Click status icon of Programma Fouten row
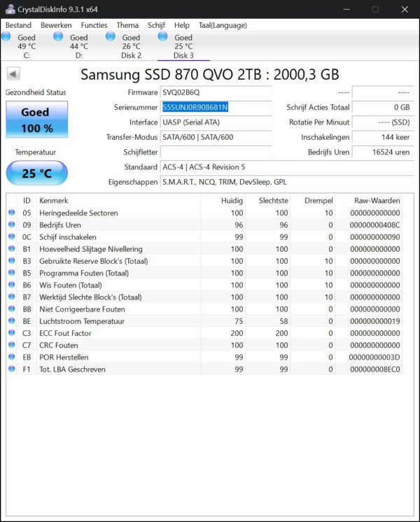 (12, 272)
